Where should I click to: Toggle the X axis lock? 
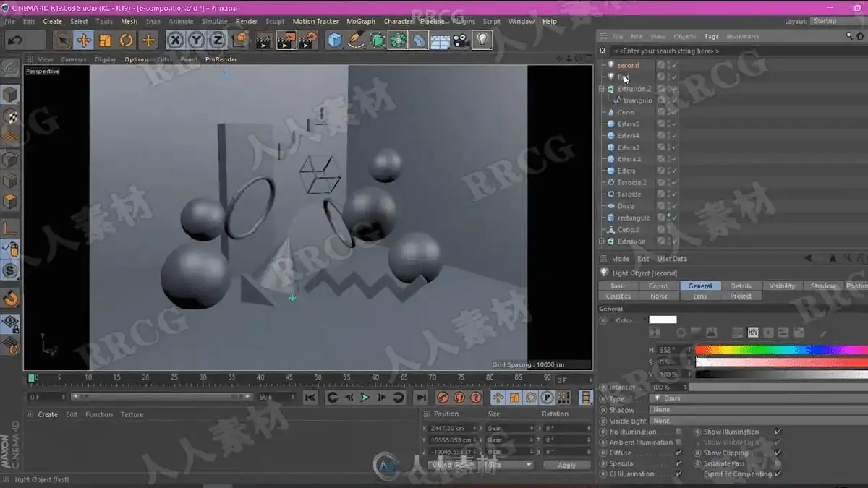pos(175,40)
